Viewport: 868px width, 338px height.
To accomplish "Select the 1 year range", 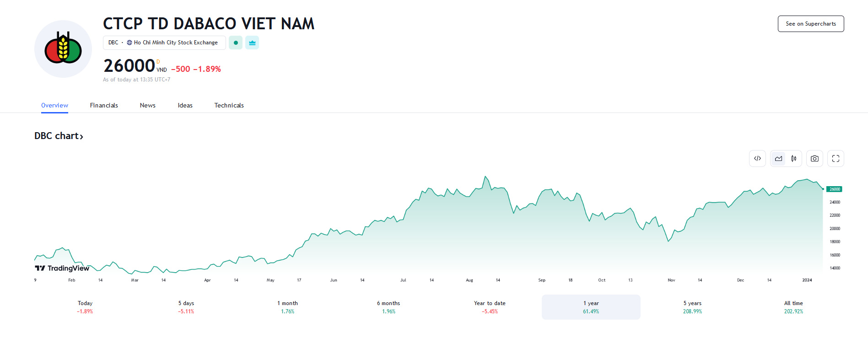I will (590, 306).
